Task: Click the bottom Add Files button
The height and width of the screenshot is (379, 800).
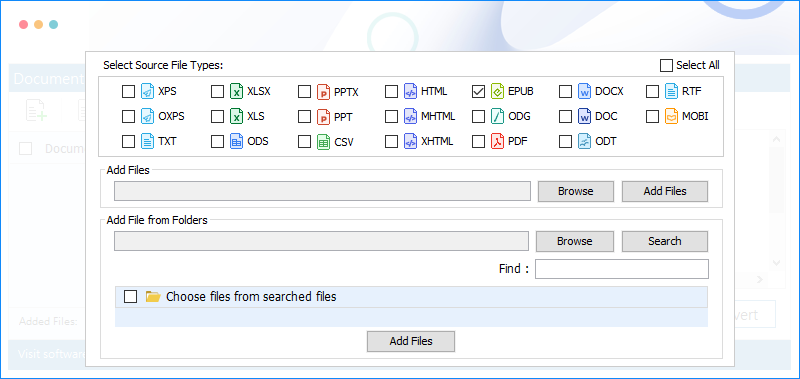Action: pos(411,341)
